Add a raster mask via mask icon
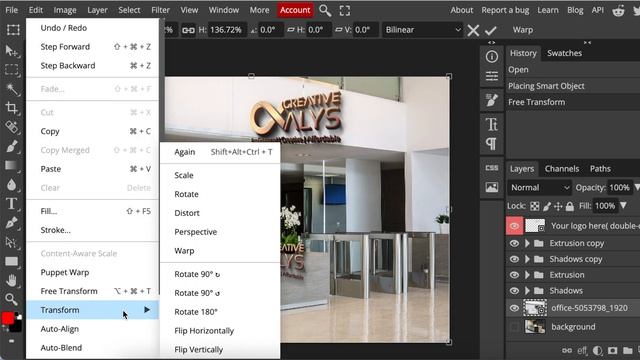The width and height of the screenshot is (640, 360). click(612, 350)
